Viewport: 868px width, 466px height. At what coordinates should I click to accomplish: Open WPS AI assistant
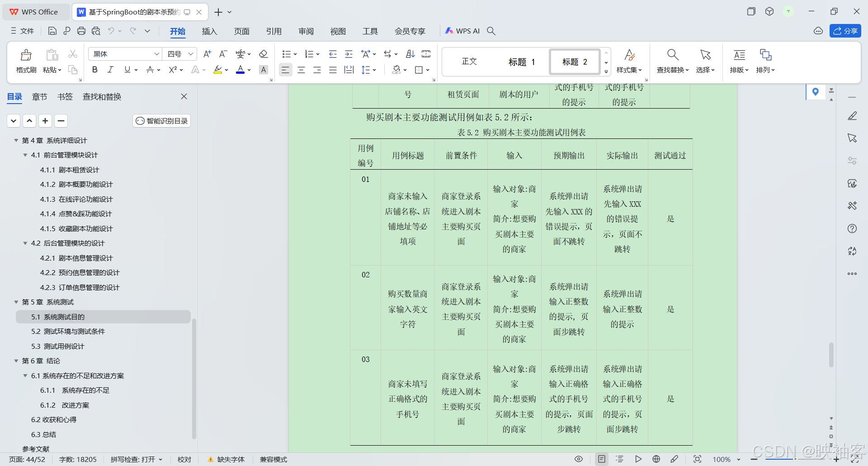click(x=462, y=31)
